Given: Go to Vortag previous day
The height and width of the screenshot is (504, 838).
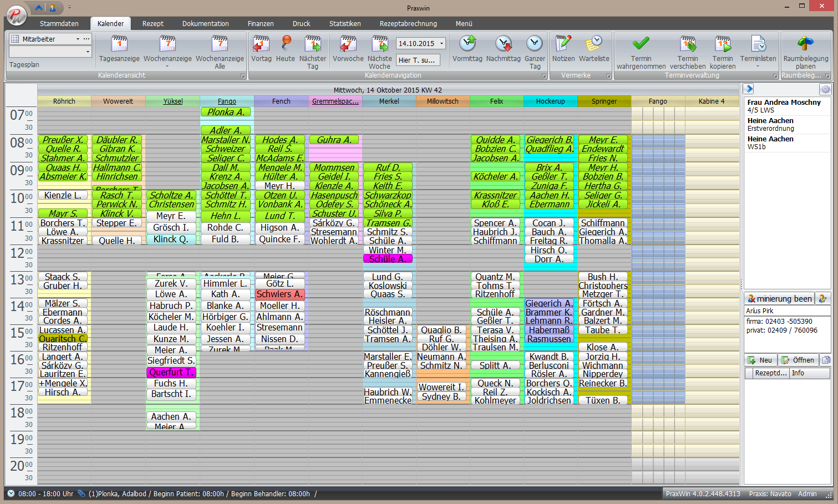Looking at the screenshot, I should pos(261,49).
